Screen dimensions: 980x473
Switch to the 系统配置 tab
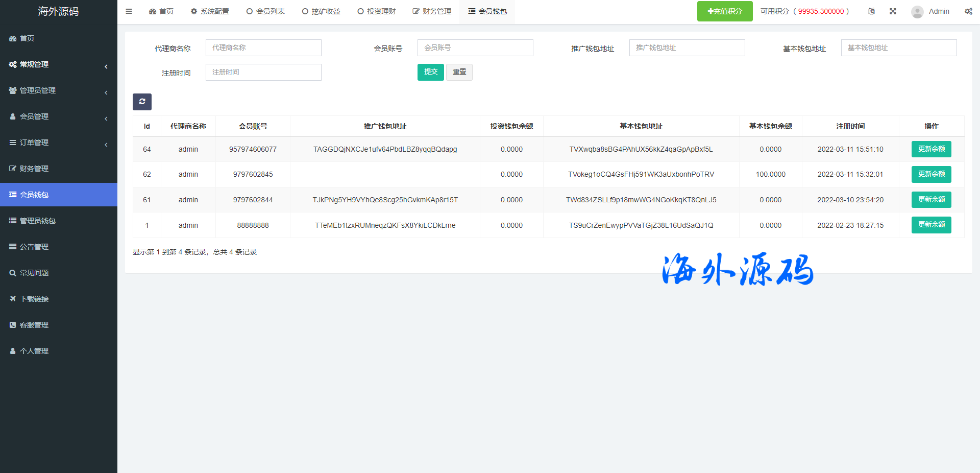(210, 11)
